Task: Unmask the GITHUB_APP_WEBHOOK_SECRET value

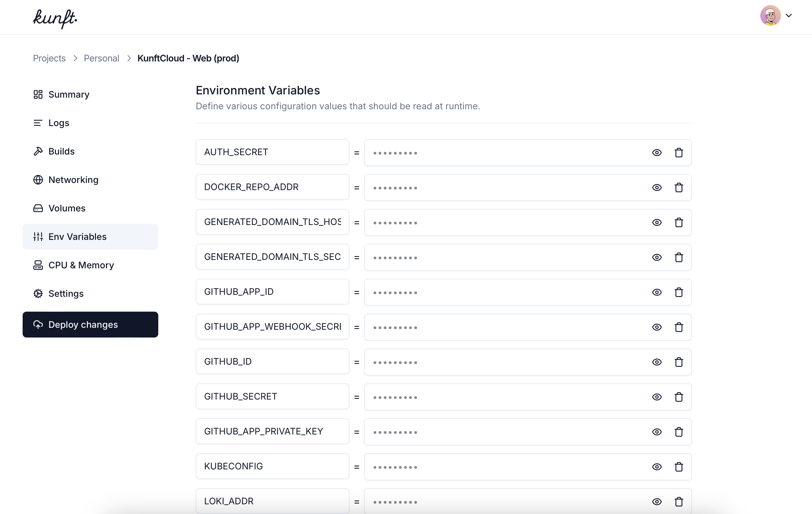Action: (657, 327)
